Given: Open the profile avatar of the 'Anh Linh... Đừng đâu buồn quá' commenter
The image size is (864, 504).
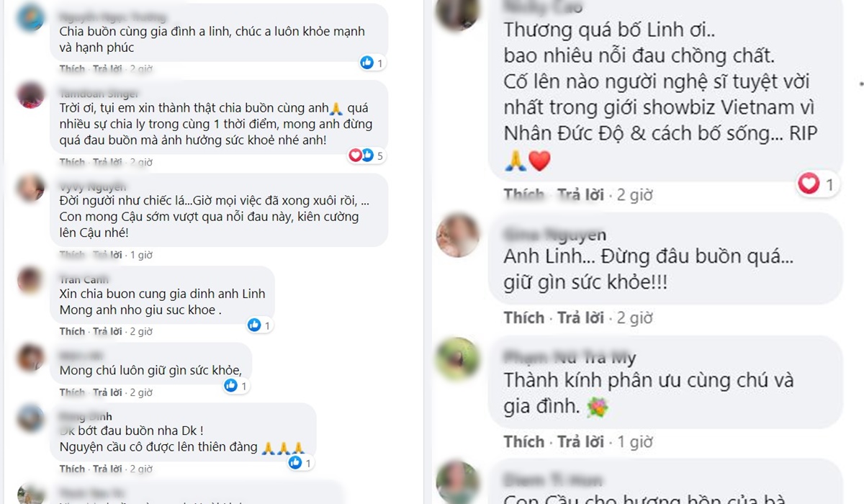Looking at the screenshot, I should pos(457,235).
